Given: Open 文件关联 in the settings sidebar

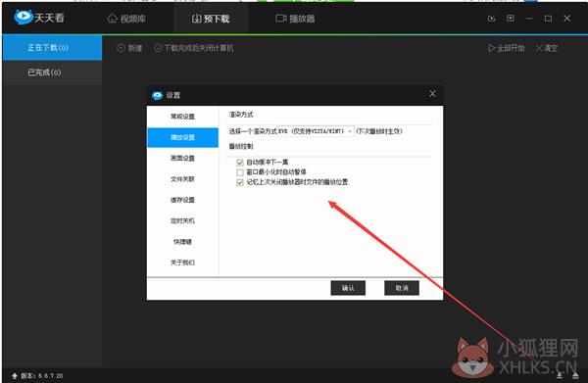Looking at the screenshot, I should point(182,179).
